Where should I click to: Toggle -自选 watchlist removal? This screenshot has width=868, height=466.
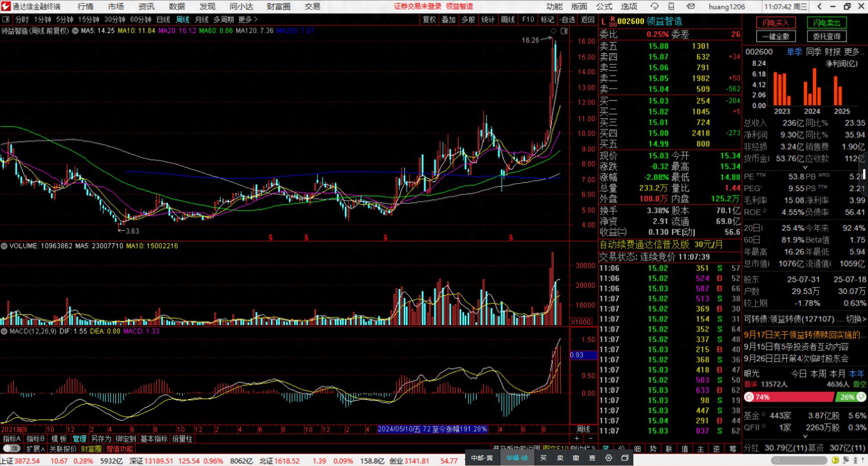pyautogui.click(x=567, y=19)
